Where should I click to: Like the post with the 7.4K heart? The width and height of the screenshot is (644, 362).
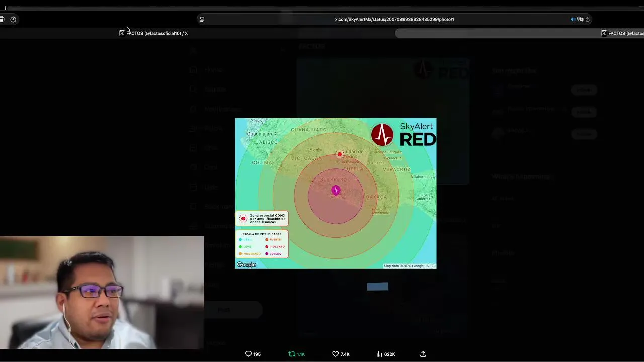[x=341, y=354]
